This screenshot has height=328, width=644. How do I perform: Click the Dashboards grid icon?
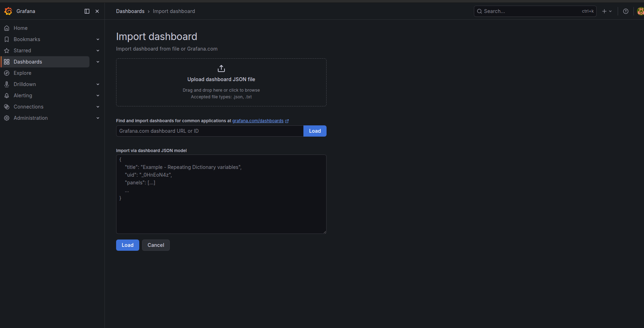pyautogui.click(x=7, y=62)
